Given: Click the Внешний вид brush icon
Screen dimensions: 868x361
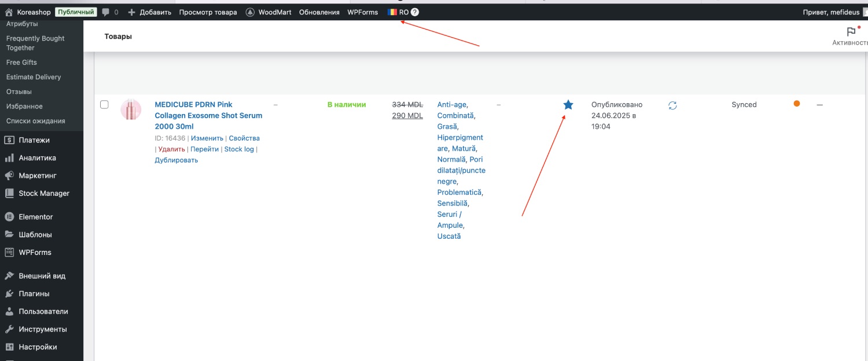Looking at the screenshot, I should (x=9, y=276).
